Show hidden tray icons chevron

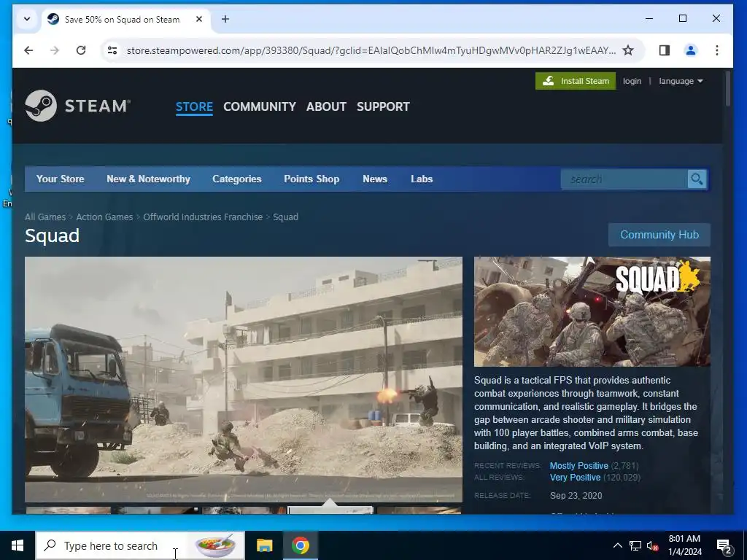tap(617, 545)
